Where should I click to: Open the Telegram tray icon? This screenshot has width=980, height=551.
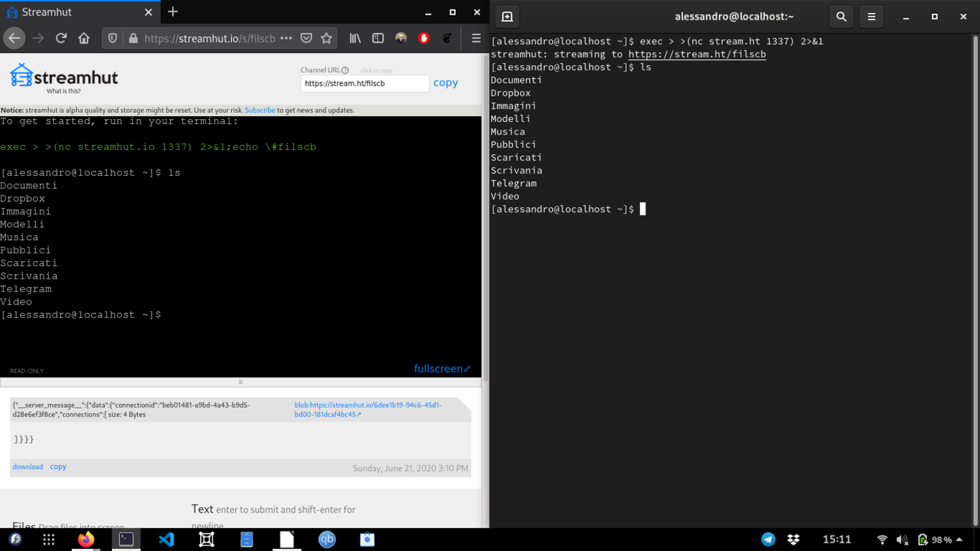pos(769,539)
